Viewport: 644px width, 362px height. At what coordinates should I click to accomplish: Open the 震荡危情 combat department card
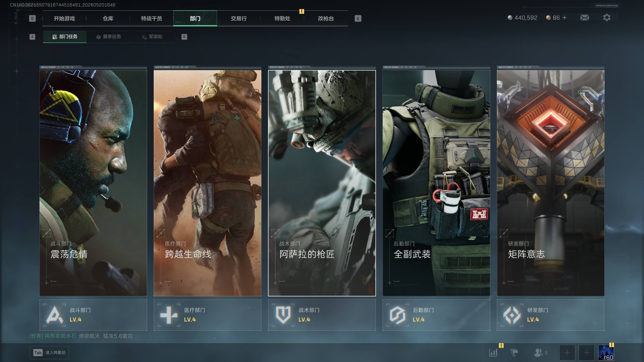[x=93, y=183]
